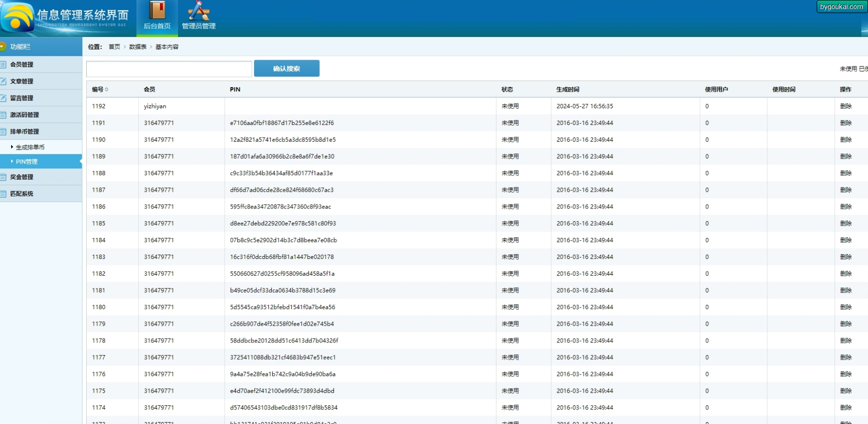Open the 管理员管理 tools icon

point(199,10)
